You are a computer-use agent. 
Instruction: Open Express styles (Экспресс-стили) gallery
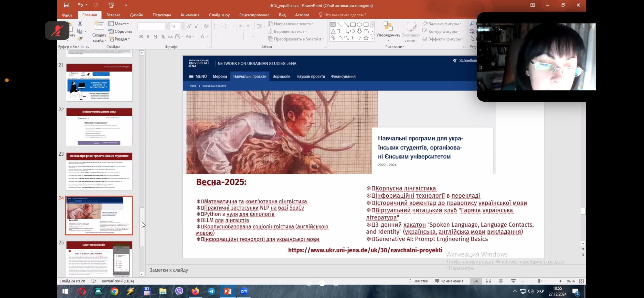[x=411, y=32]
